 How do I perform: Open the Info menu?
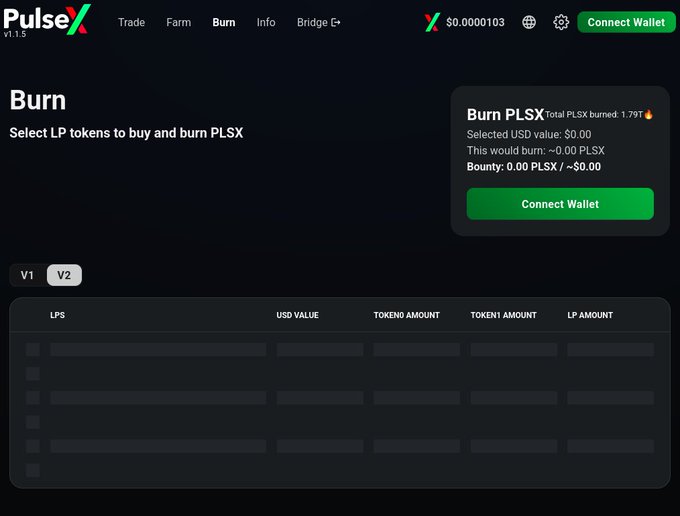coord(266,22)
